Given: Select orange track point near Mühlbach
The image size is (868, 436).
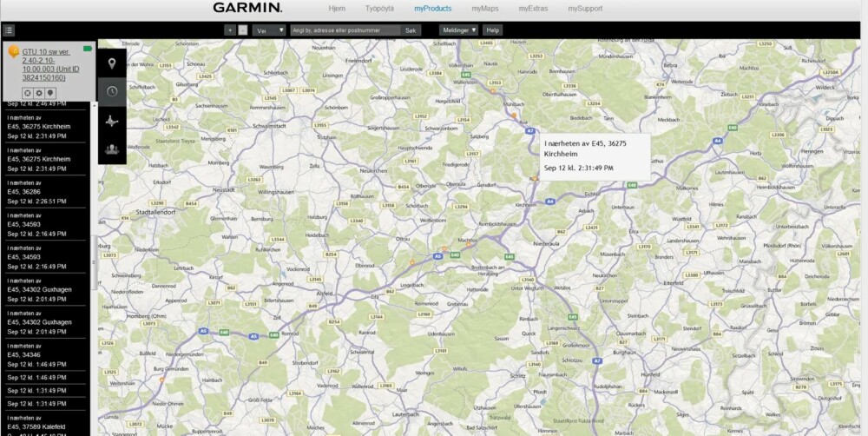Looking at the screenshot, I should point(514,116).
